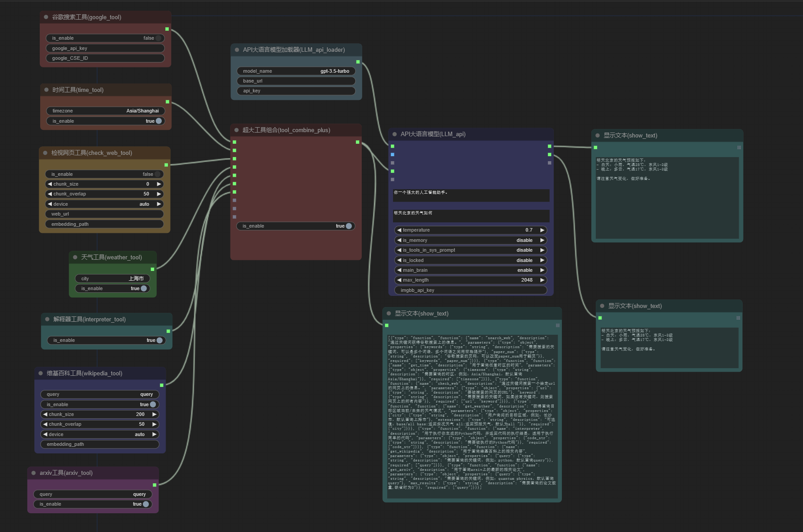Decrease max_length 2048 with left arrow
The image size is (803, 532).
(x=399, y=280)
